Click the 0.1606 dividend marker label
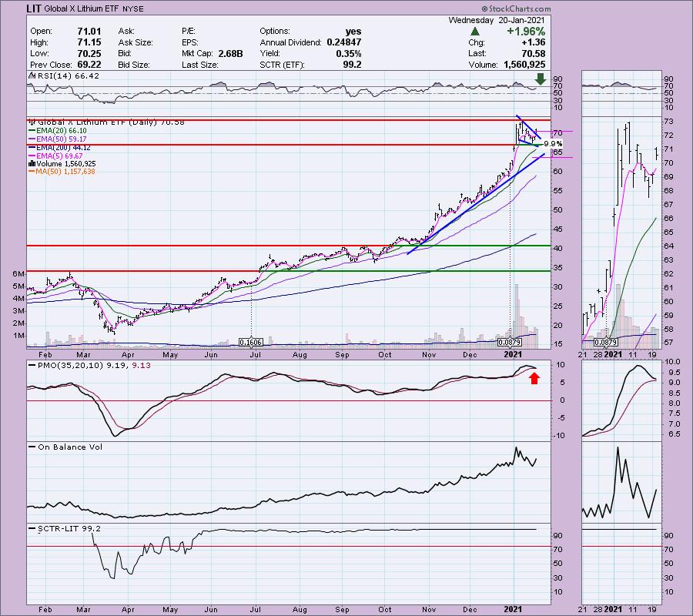This screenshot has width=693, height=616. coord(250,342)
